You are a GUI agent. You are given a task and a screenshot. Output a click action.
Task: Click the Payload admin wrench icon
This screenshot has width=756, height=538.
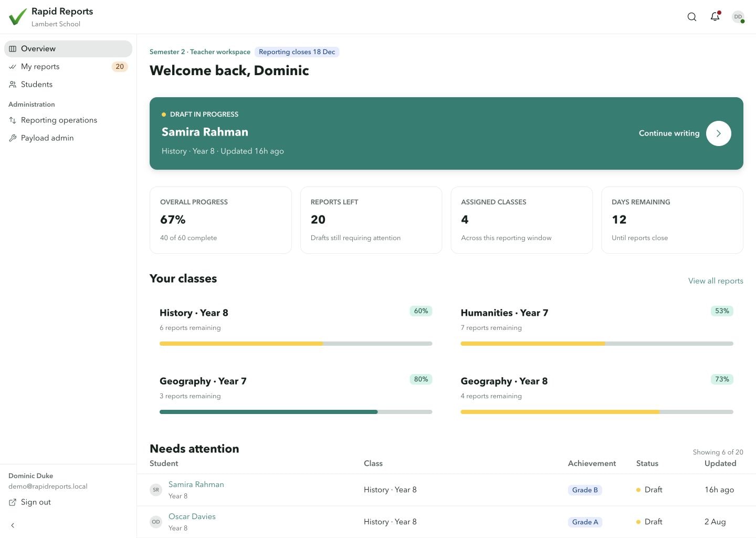tap(13, 138)
